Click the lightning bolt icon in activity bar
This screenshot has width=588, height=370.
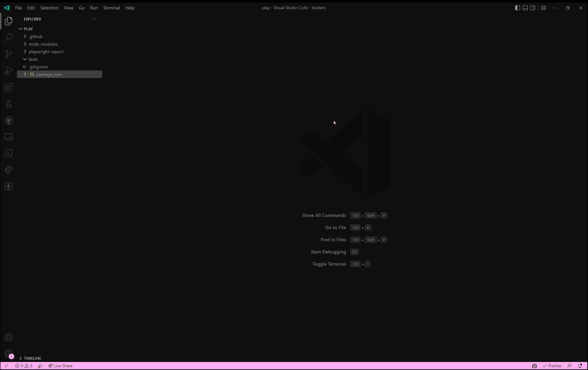8,187
